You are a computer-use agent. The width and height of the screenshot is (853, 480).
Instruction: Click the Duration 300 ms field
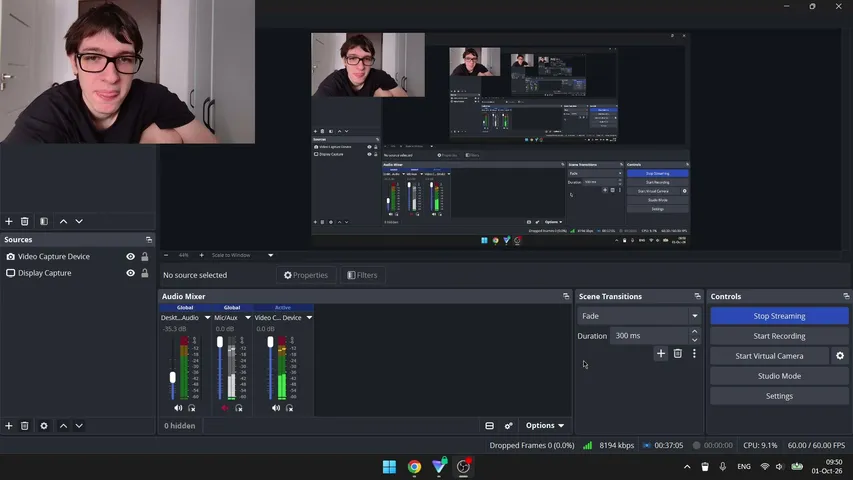point(649,336)
